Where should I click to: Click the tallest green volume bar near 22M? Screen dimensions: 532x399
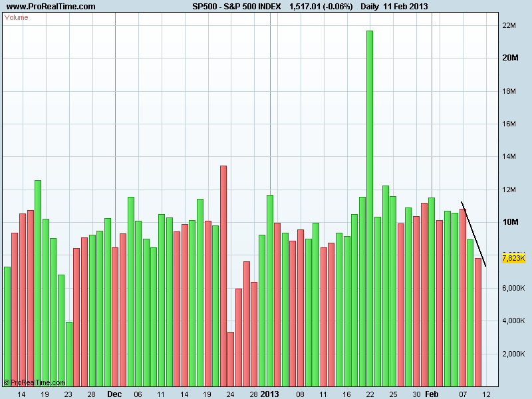point(370,208)
